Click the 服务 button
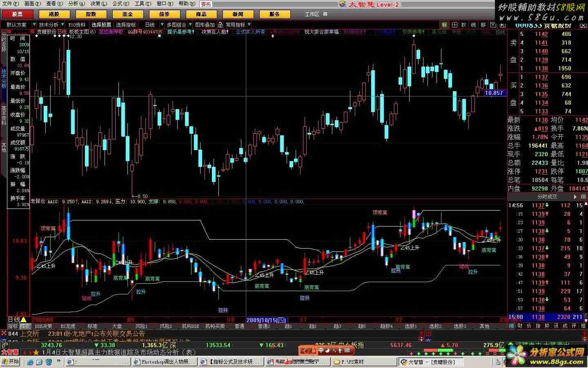Image resolution: width=588 pixels, height=368 pixels. point(275,14)
